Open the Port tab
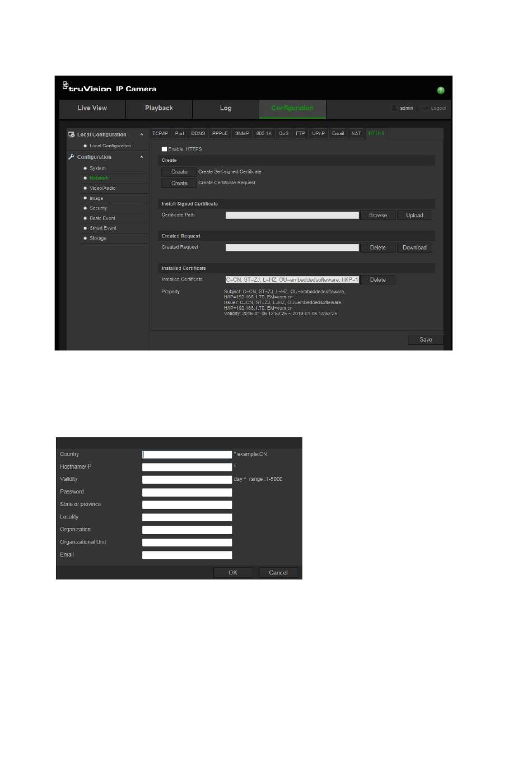The image size is (532, 776). (180, 133)
